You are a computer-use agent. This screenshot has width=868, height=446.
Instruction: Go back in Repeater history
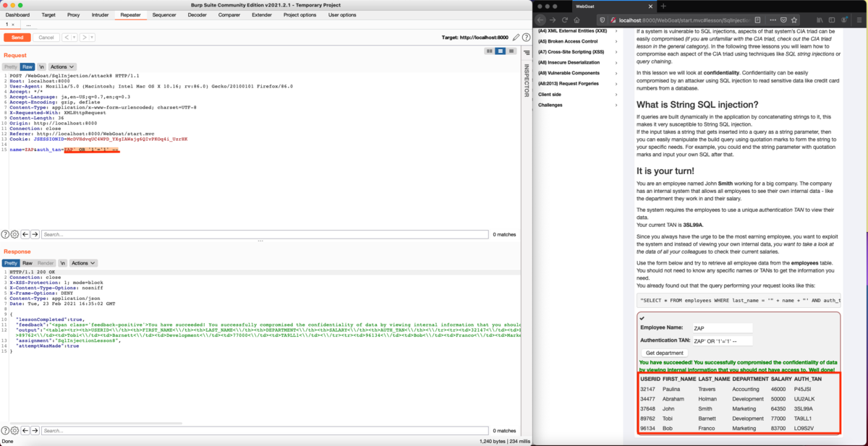[x=65, y=37]
